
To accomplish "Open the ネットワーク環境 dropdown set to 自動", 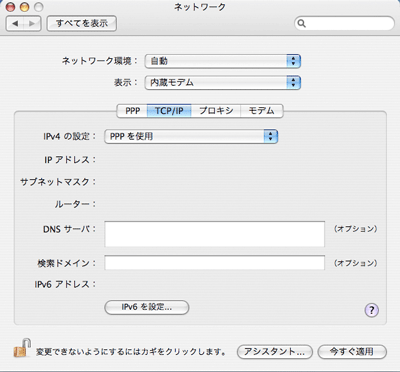I will click(223, 61).
